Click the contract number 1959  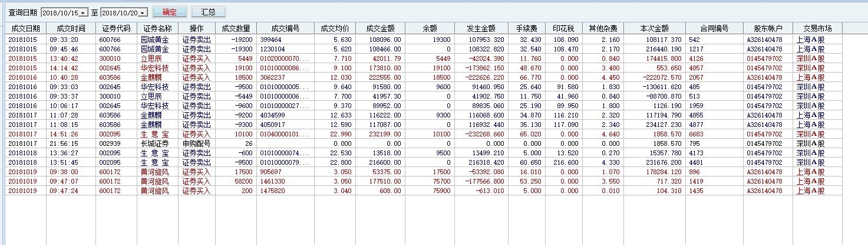coord(695,106)
